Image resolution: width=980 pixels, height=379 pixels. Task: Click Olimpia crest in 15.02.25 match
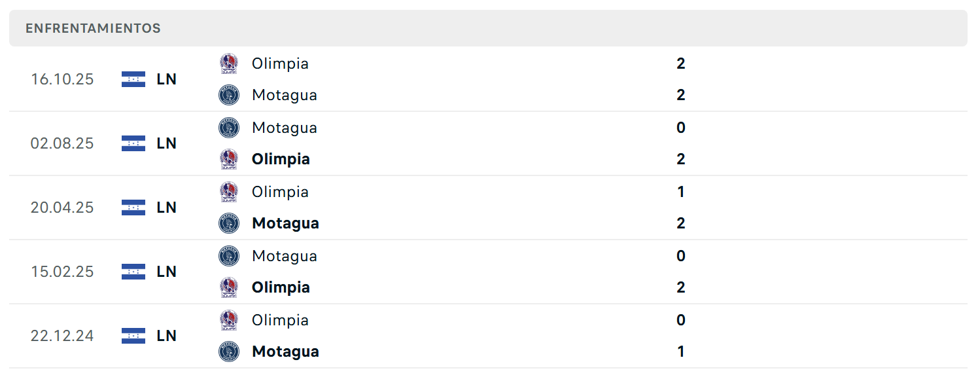[229, 287]
